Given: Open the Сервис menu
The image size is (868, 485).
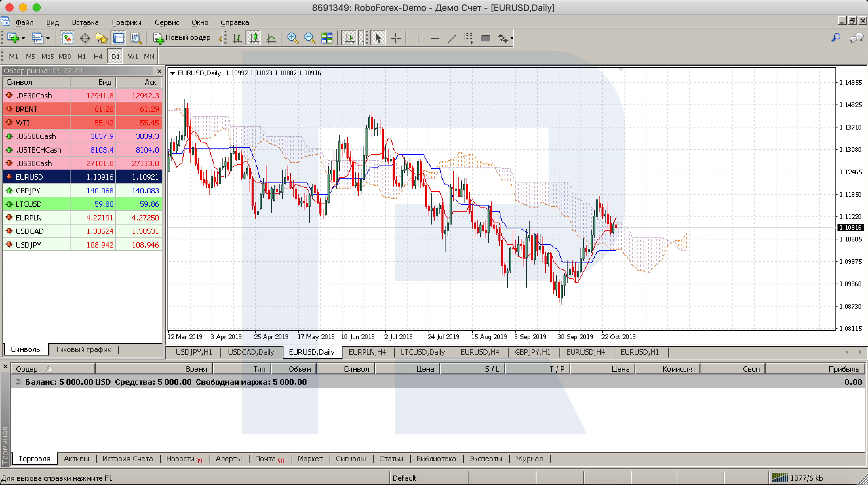Looking at the screenshot, I should pos(167,22).
